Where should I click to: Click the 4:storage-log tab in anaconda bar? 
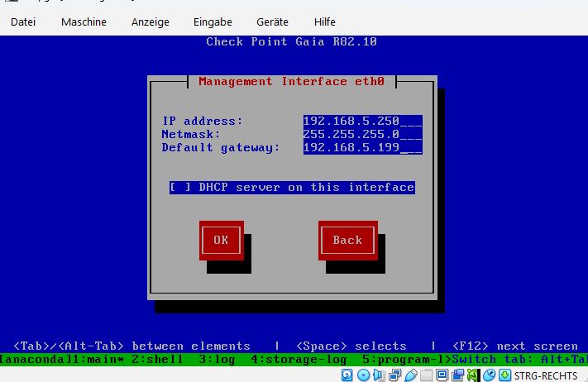coord(299,360)
